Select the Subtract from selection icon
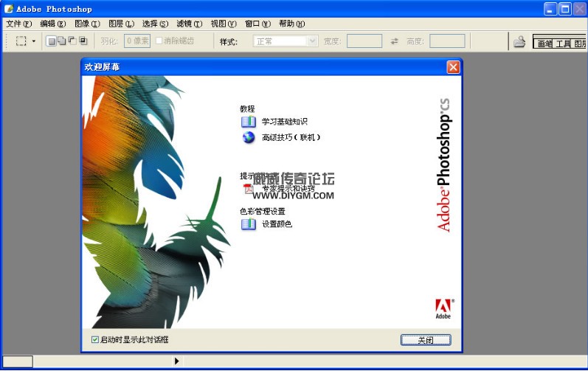This screenshot has width=588, height=371. click(72, 41)
